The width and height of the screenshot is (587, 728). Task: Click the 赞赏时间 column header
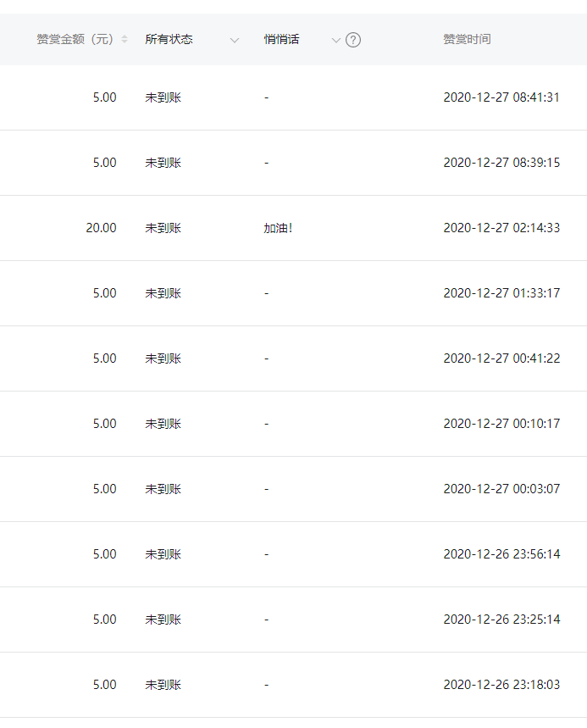point(467,40)
